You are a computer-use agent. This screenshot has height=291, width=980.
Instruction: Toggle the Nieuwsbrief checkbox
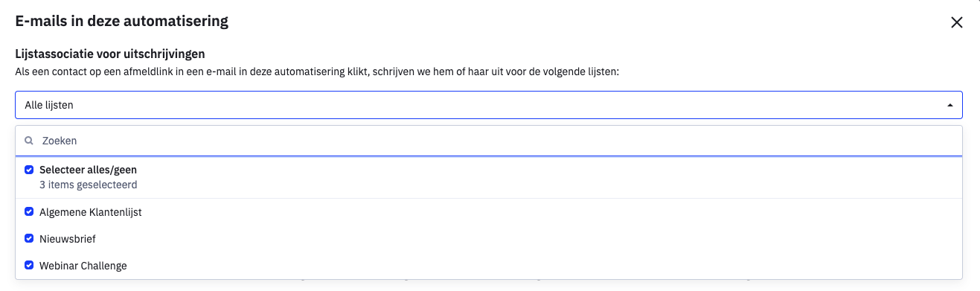point(29,239)
